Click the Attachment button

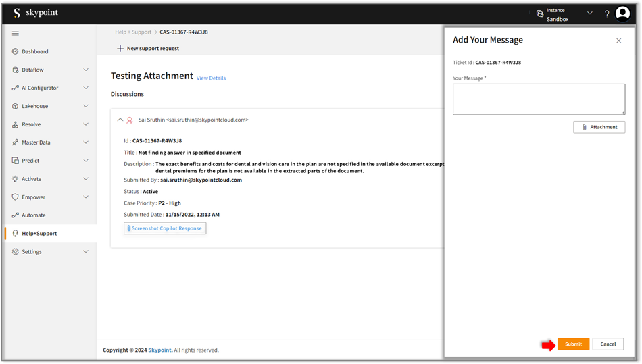(599, 127)
